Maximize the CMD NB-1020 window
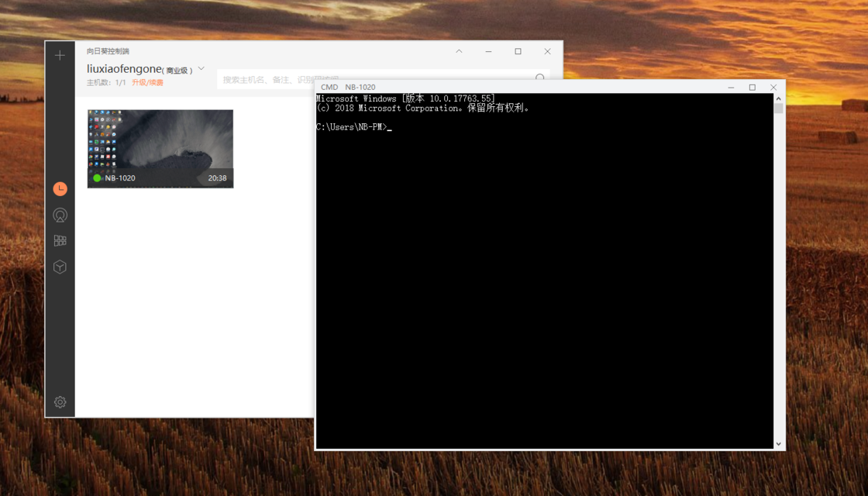The width and height of the screenshot is (868, 496). click(753, 88)
